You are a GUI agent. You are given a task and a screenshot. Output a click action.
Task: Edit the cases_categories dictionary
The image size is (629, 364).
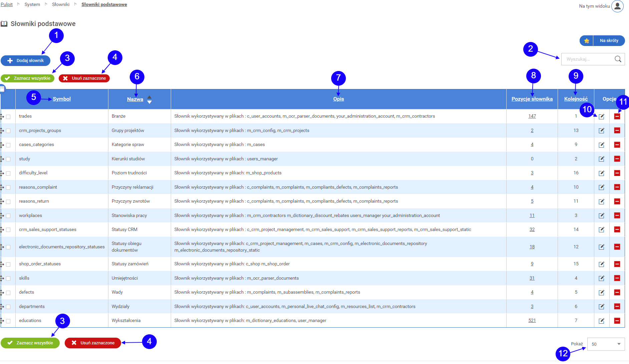tap(601, 145)
